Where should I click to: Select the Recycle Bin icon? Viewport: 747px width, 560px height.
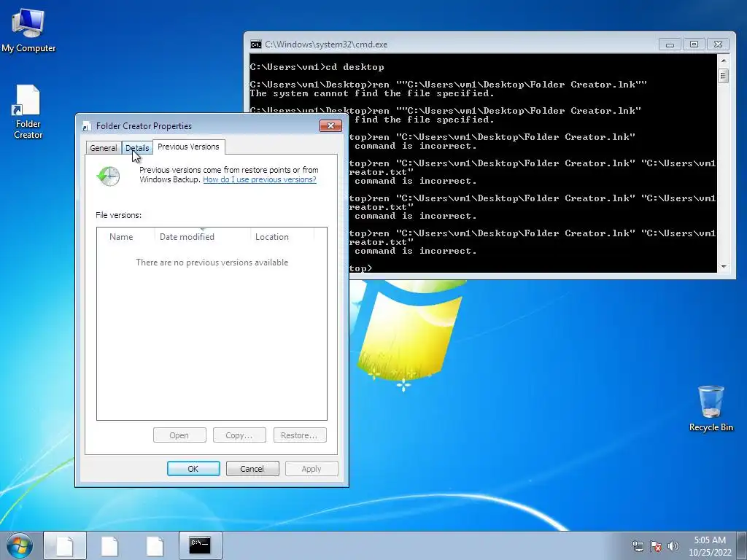pyautogui.click(x=711, y=408)
